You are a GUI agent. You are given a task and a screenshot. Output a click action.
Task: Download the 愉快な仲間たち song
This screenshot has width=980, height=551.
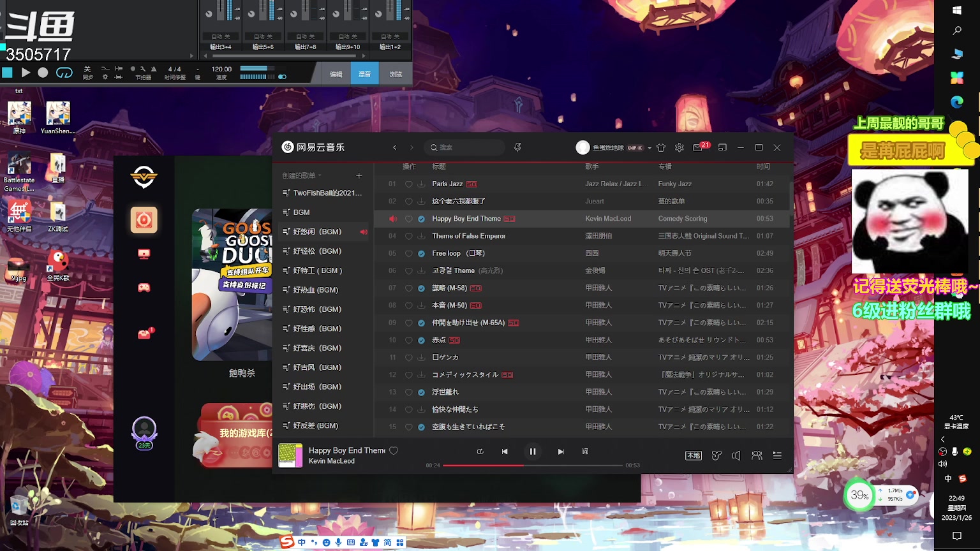[421, 409]
